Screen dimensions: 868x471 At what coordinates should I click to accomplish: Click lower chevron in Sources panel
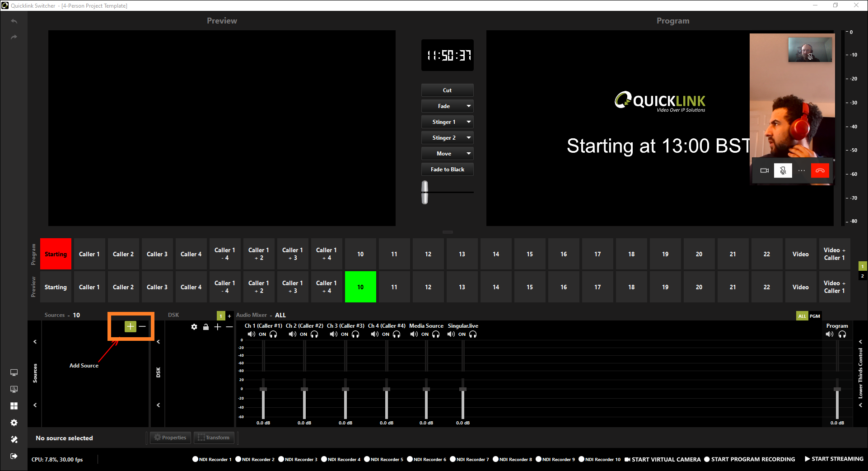click(x=35, y=405)
